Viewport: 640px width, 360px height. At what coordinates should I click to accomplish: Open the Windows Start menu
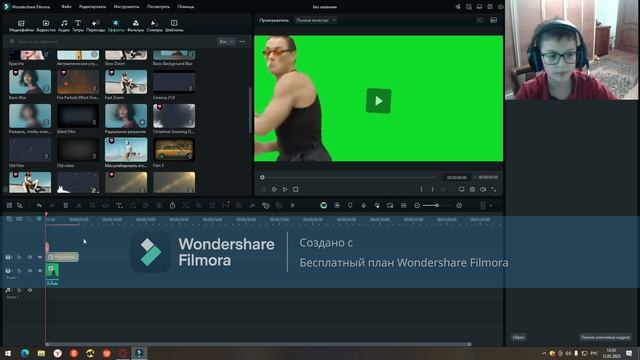[x=8, y=353]
